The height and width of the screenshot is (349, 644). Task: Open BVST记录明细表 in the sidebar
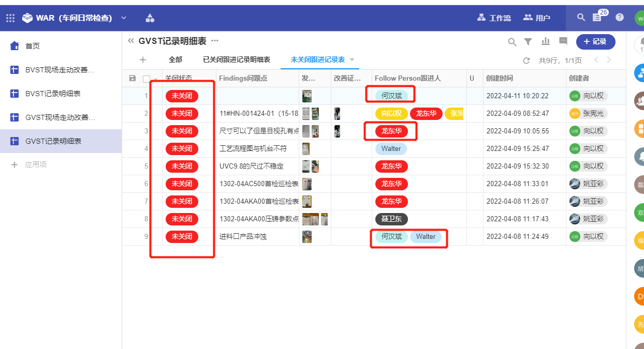53,94
